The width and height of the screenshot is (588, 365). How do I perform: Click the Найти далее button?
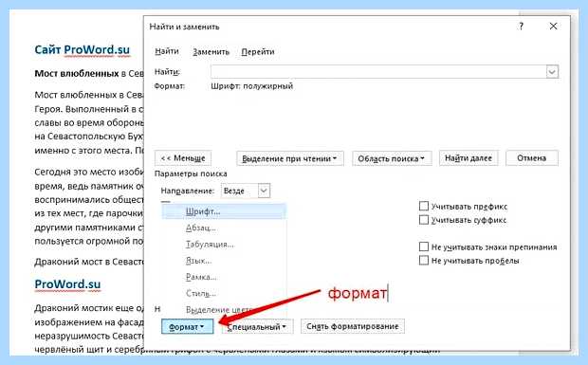[x=469, y=158]
